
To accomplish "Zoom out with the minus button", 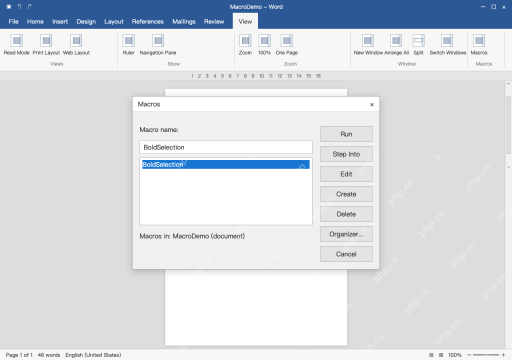I will pos(469,355).
